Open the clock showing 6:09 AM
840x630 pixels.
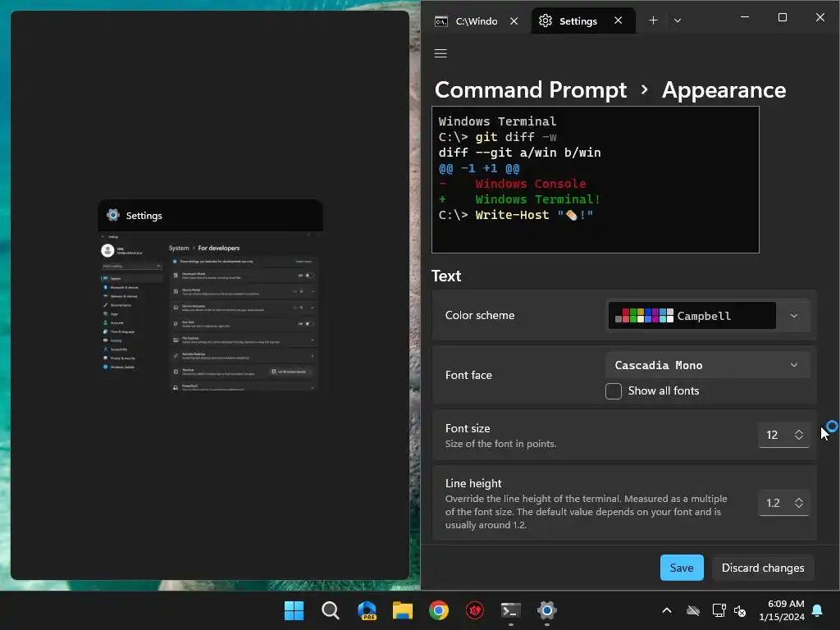(x=782, y=610)
